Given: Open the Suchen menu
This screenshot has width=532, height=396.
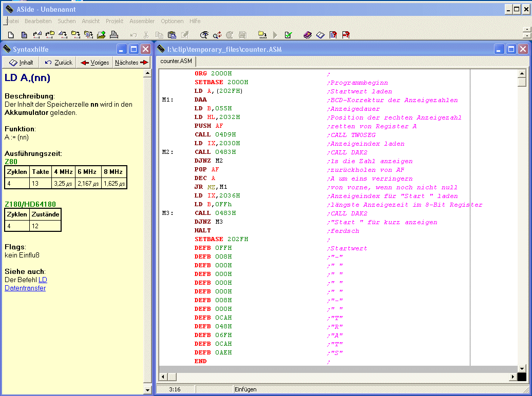Looking at the screenshot, I should pos(67,21).
